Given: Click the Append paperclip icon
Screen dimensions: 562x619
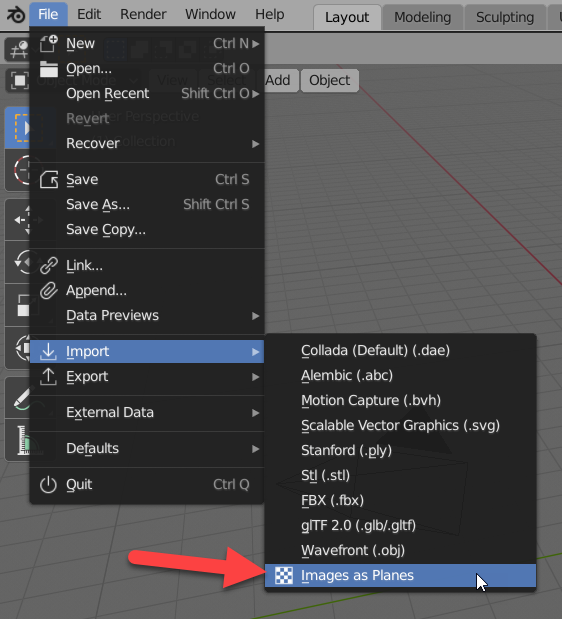Looking at the screenshot, I should [x=49, y=291].
